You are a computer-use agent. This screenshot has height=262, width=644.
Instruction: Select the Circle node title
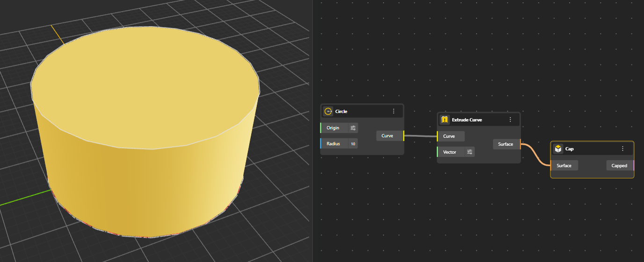click(341, 111)
